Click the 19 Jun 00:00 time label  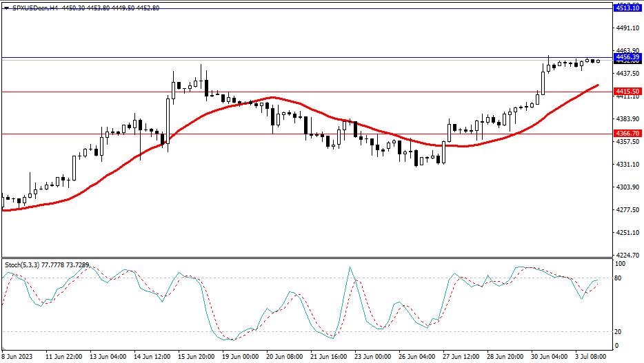pos(240,357)
